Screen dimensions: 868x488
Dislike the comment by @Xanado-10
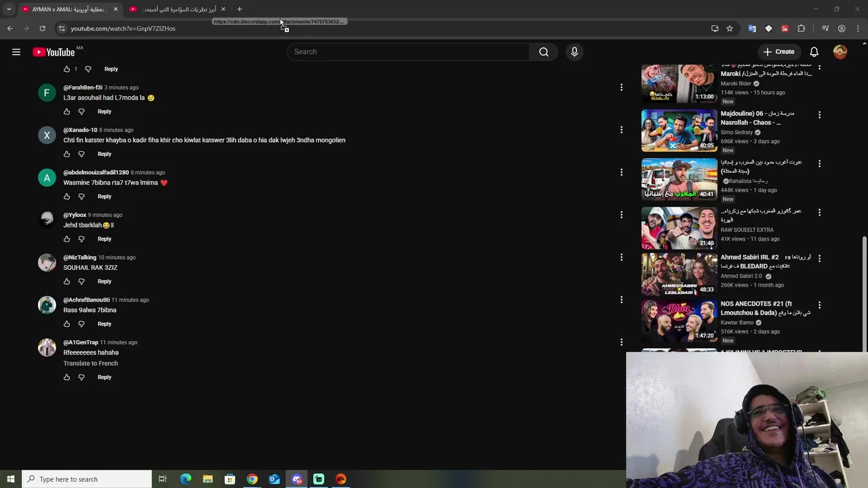click(81, 154)
